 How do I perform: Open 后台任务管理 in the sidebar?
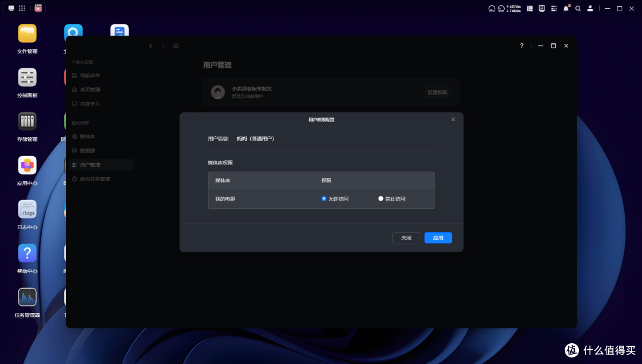[x=101, y=179]
